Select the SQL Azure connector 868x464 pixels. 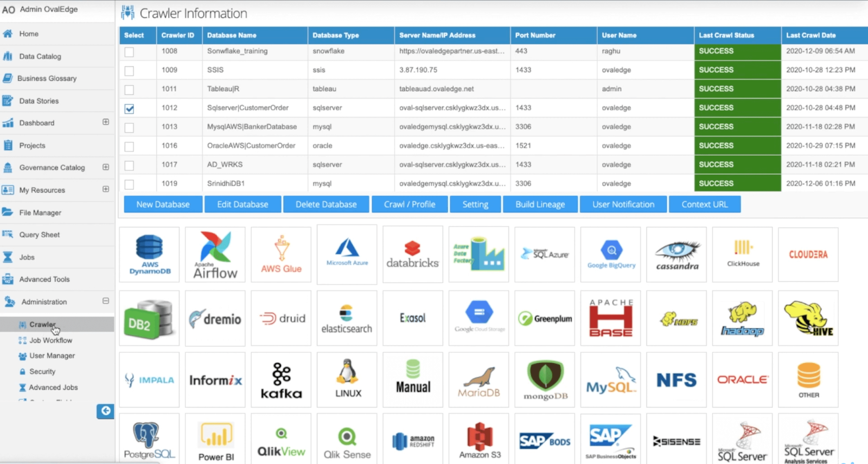coord(545,255)
